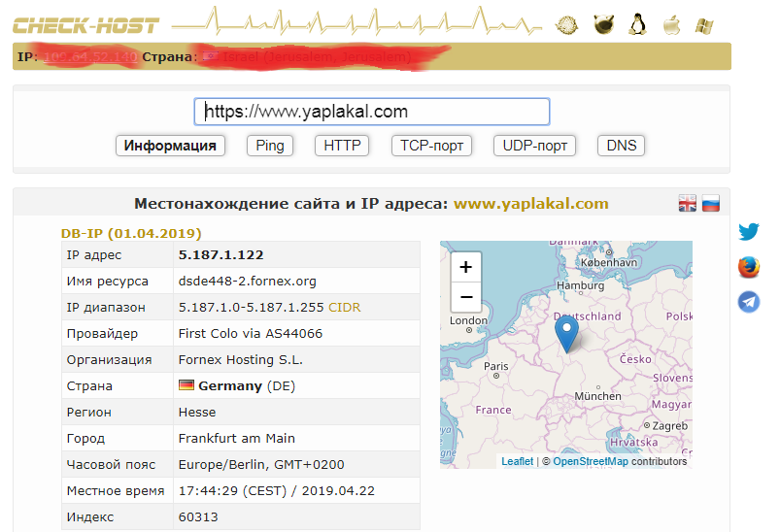Select provider First Colo via AS44066
780x532 pixels.
point(251,334)
